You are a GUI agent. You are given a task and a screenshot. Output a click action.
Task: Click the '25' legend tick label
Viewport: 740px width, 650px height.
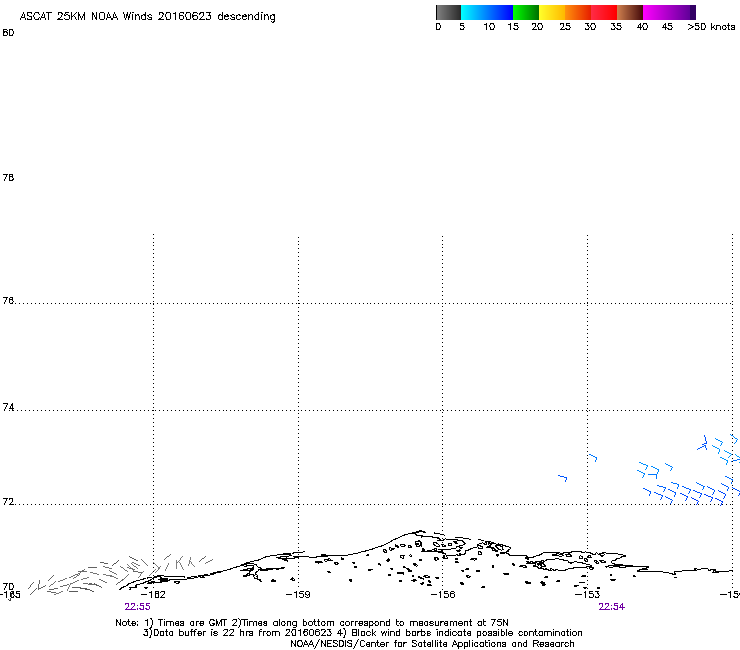pyautogui.click(x=565, y=27)
